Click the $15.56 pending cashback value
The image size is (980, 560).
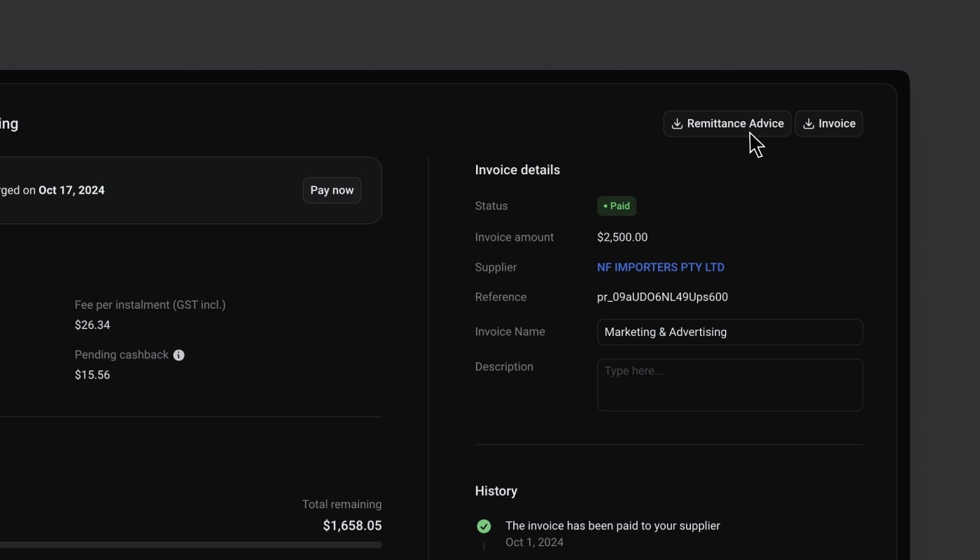(92, 374)
